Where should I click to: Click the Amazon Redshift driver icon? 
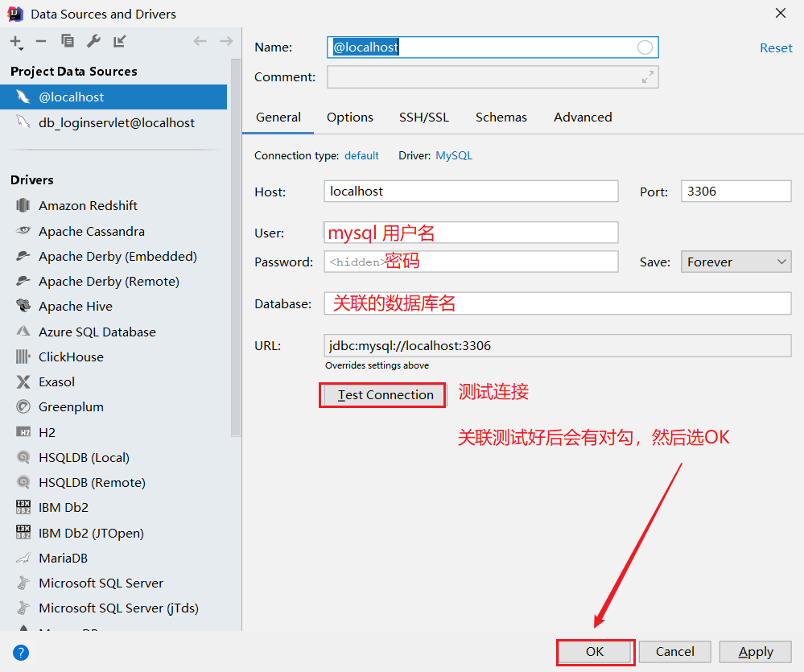pyautogui.click(x=23, y=205)
